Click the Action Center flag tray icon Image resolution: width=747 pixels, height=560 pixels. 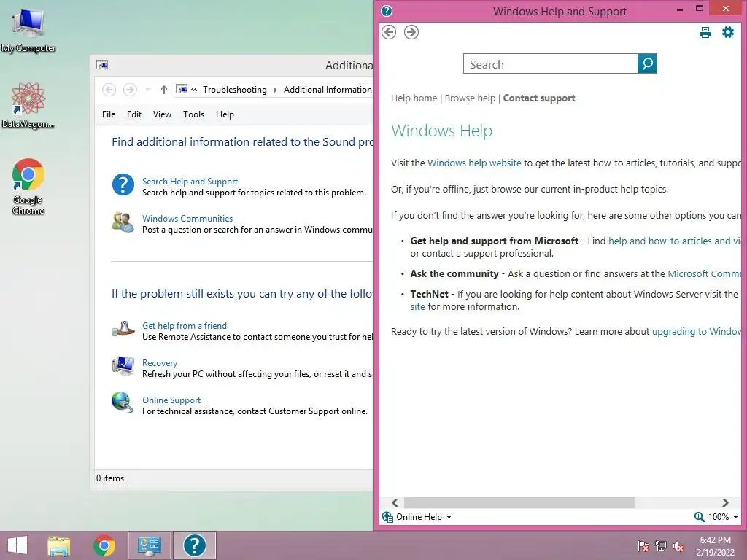coord(643,545)
